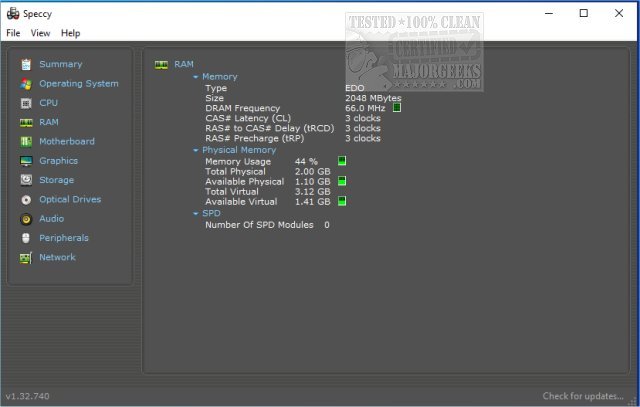Open the Network section
The height and width of the screenshot is (407, 640).
point(58,257)
